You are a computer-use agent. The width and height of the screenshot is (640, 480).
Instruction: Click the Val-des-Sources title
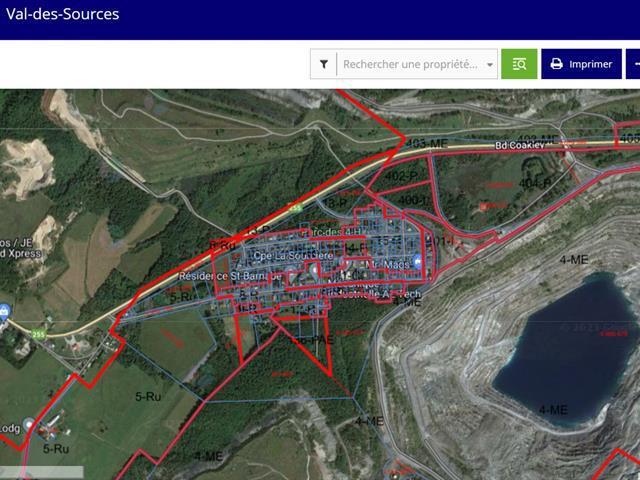point(62,14)
